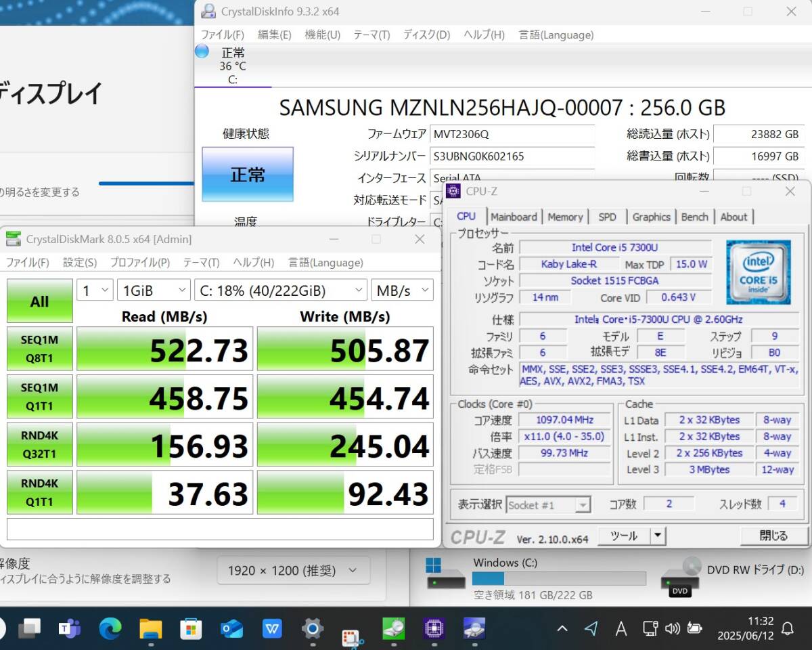812x650 pixels.
Task: Open the target drive dropdown C: 18%
Action: [281, 290]
